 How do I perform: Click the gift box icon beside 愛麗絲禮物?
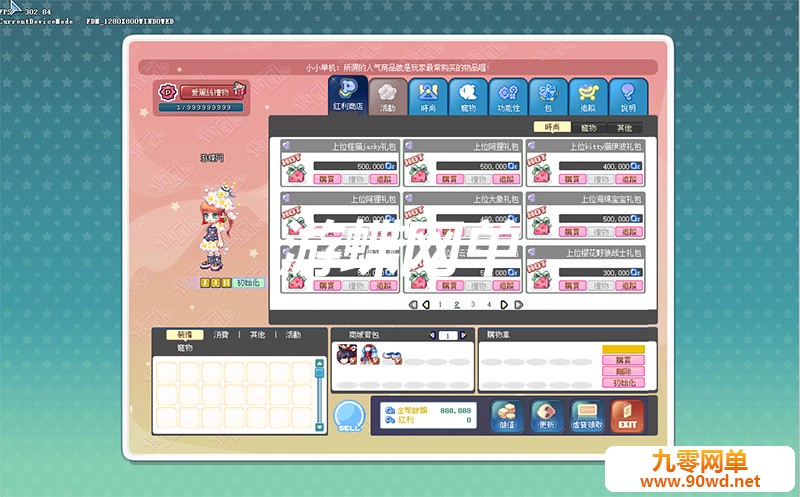(x=239, y=90)
